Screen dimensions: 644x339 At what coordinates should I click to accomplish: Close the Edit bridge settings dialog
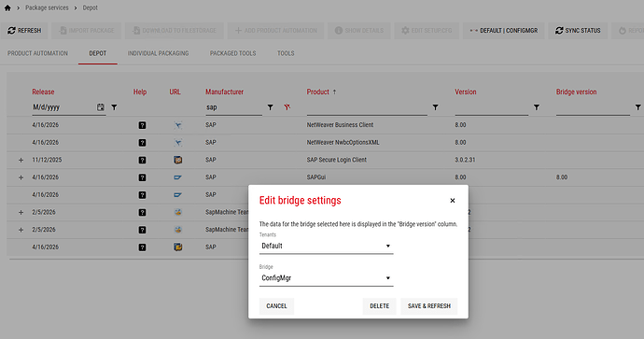tap(452, 201)
